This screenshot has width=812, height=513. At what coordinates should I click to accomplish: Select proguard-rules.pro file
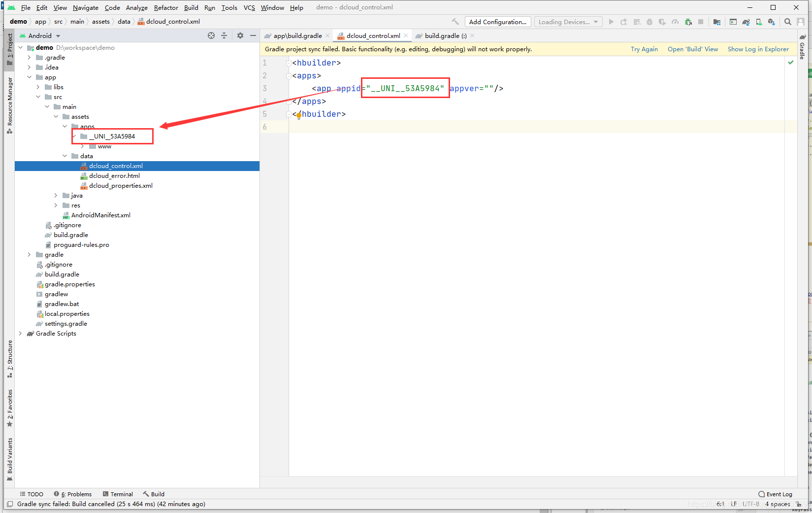coord(81,245)
